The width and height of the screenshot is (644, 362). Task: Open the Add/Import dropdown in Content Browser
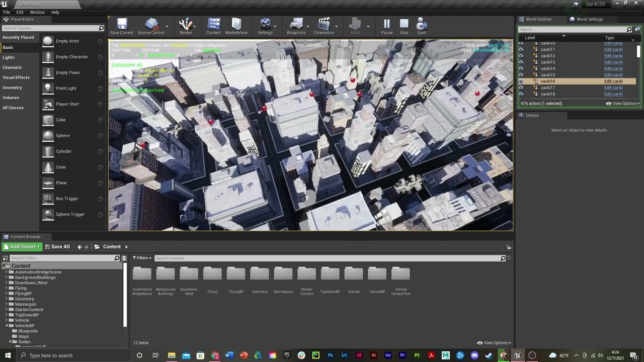click(x=21, y=246)
